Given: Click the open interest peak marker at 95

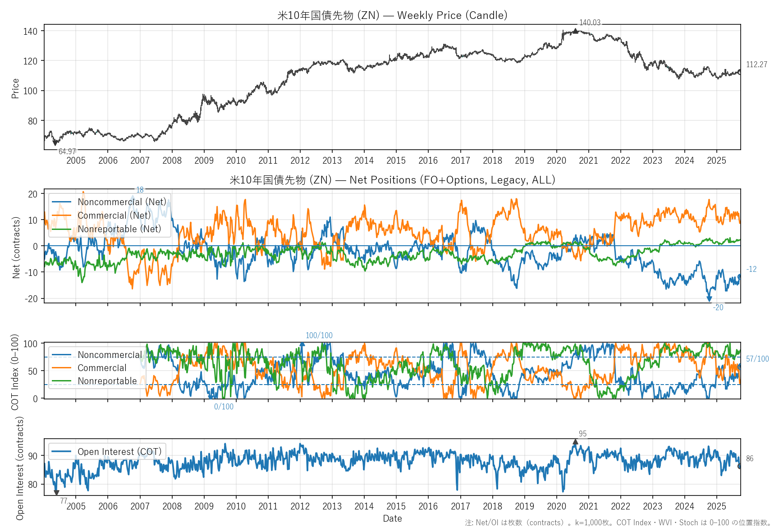Looking at the screenshot, I should tap(575, 442).
